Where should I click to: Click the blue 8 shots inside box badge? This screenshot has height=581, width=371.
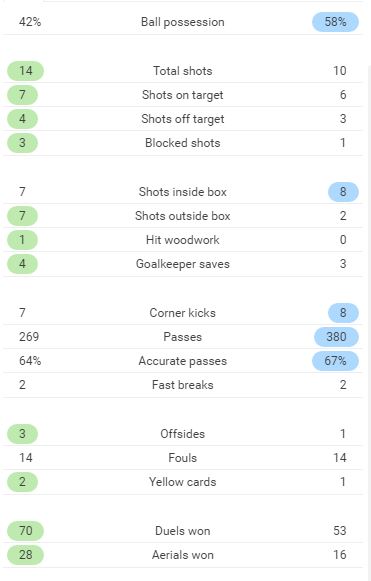coord(343,192)
